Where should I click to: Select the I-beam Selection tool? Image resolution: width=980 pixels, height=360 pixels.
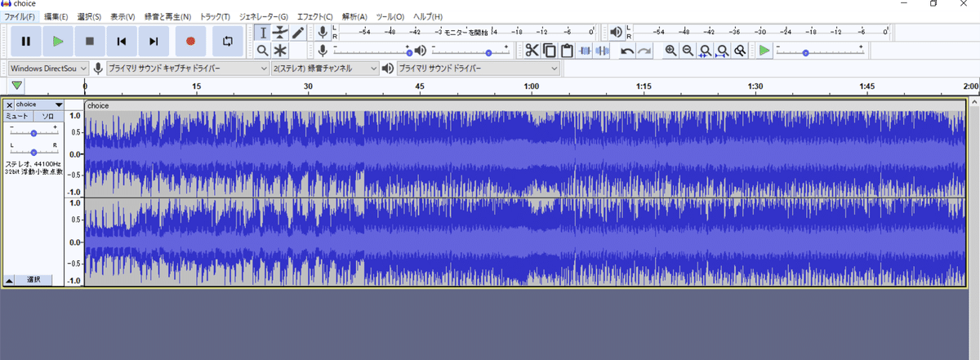pos(262,33)
